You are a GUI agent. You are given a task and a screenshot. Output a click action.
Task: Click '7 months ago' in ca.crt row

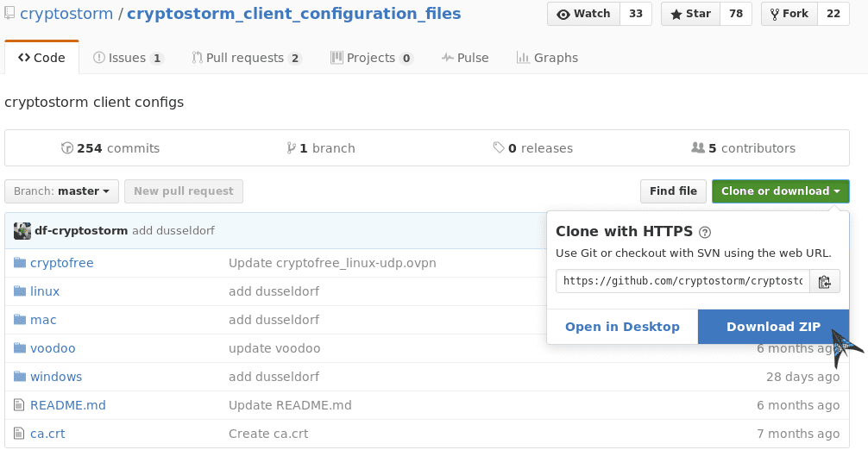[x=798, y=434]
